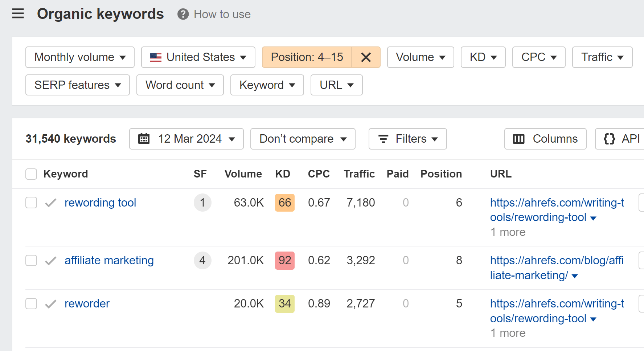Image resolution: width=644 pixels, height=351 pixels.
Task: Select the checkbox for affiliate marketing row
Action: pos(31,260)
